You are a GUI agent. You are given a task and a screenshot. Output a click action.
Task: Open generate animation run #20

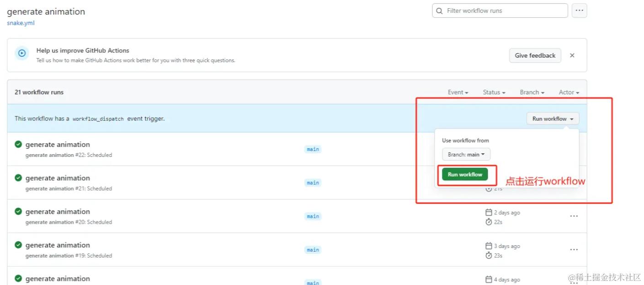coord(58,211)
